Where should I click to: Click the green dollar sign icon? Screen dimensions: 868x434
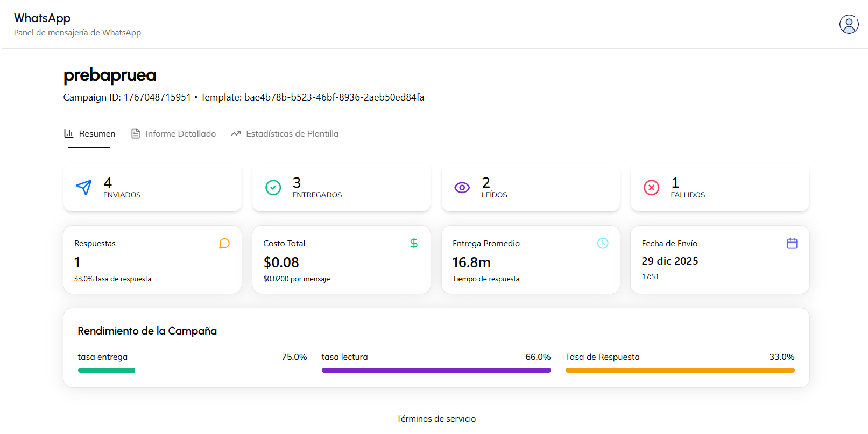click(413, 244)
